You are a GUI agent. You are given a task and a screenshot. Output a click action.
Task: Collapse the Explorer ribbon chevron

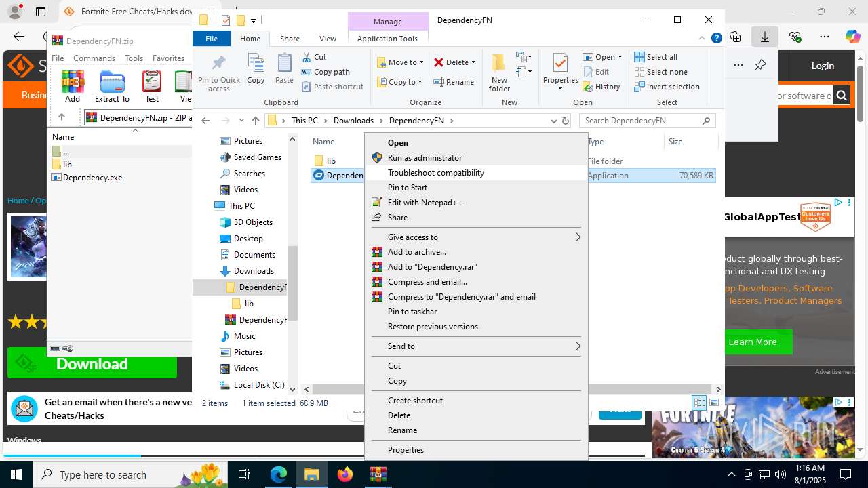703,39
